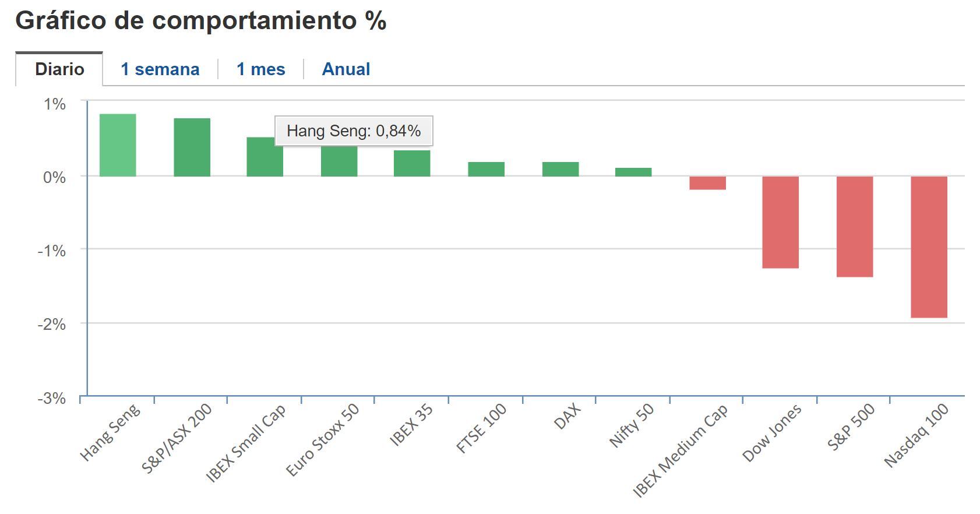Click the Nifty 50 axis label
This screenshot has height=514, width=980.
(x=632, y=426)
